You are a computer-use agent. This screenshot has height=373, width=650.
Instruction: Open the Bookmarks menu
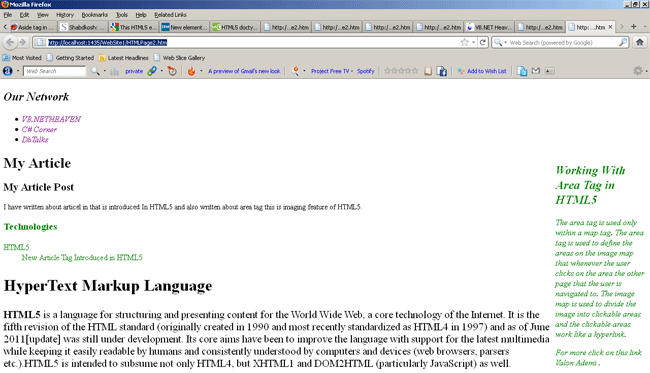pyautogui.click(x=95, y=15)
